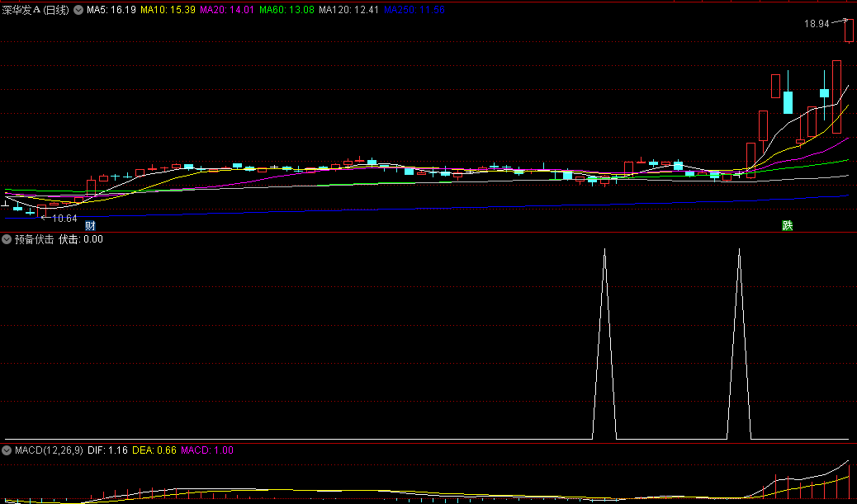Viewport: 857px width, 504px height.
Task: Click the 10.64 low price label
Action: (x=64, y=219)
